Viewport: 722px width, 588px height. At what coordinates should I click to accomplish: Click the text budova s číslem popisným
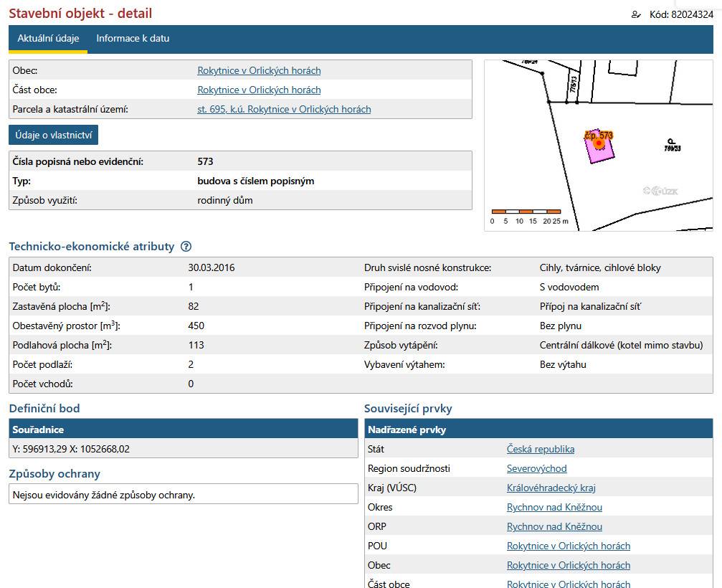click(255, 181)
